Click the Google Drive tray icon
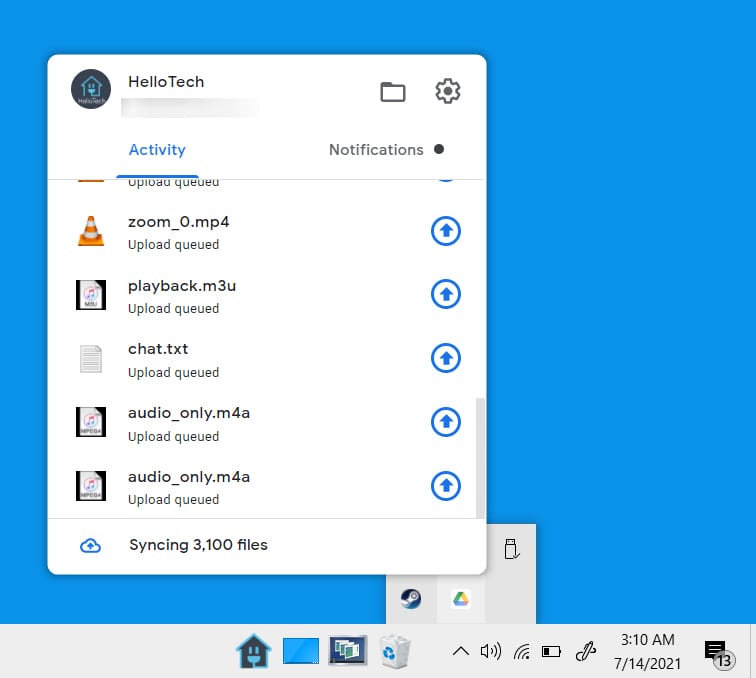Screen dimensions: 756x678 point(461,599)
